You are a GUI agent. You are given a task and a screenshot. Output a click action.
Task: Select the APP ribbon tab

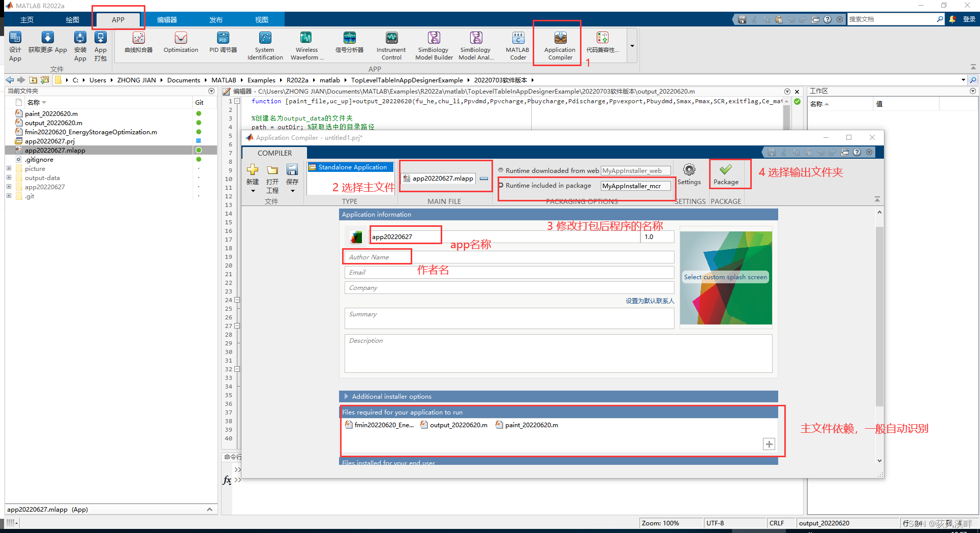point(118,20)
